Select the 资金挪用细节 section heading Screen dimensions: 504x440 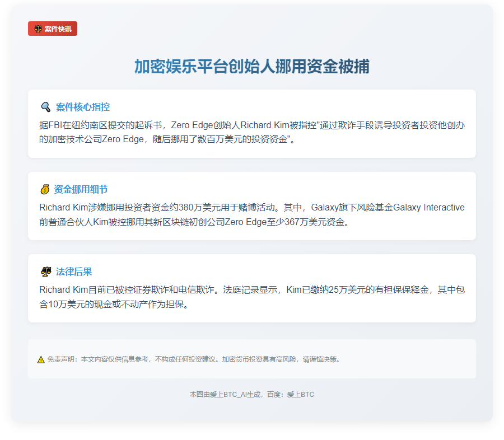click(x=81, y=189)
